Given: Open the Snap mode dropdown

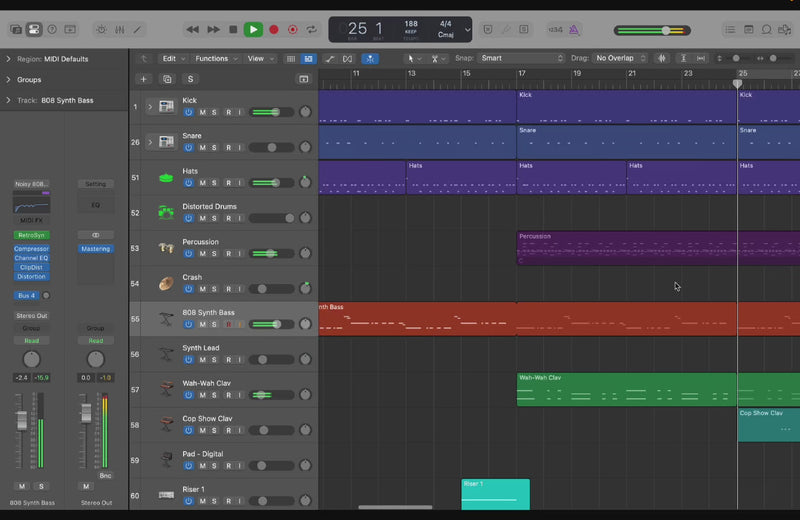Looking at the screenshot, I should [521, 59].
